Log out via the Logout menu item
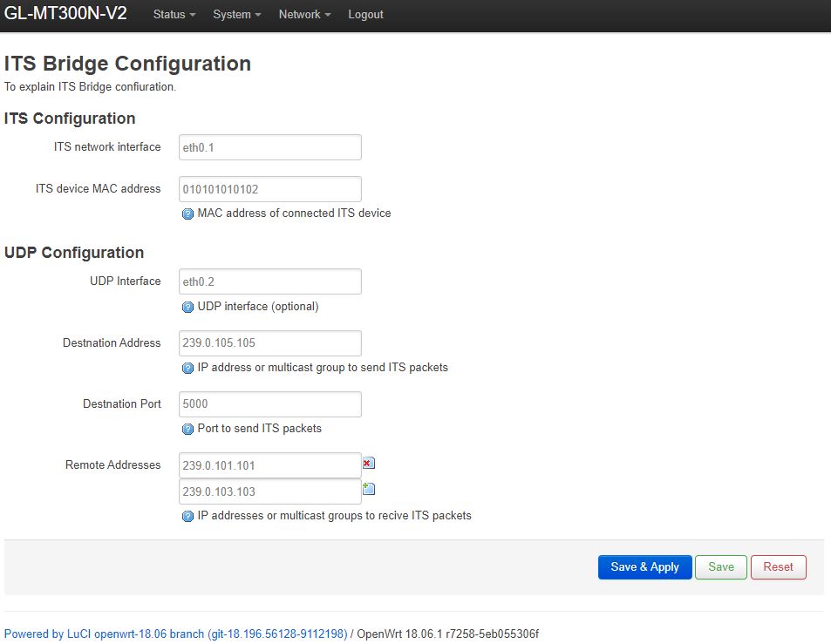This screenshot has width=831, height=644. pos(365,14)
